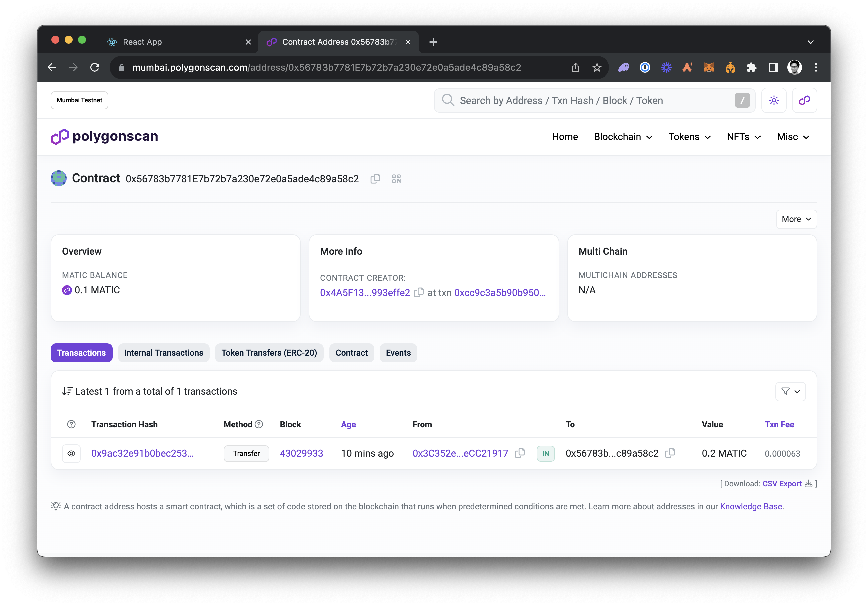This screenshot has height=606, width=868.
Task: Open the CSV Export download link
Action: coord(782,483)
